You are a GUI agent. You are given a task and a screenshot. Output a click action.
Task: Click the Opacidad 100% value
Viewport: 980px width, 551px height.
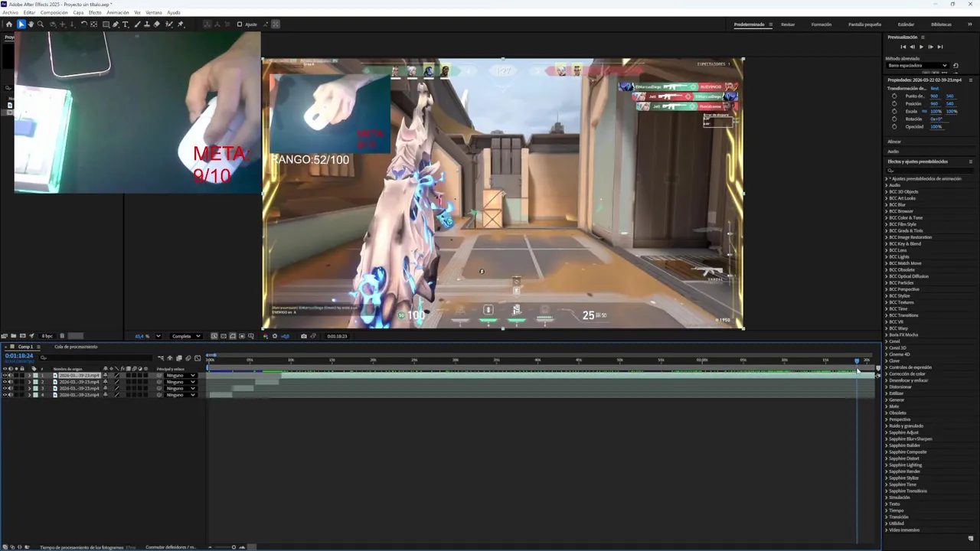936,126
